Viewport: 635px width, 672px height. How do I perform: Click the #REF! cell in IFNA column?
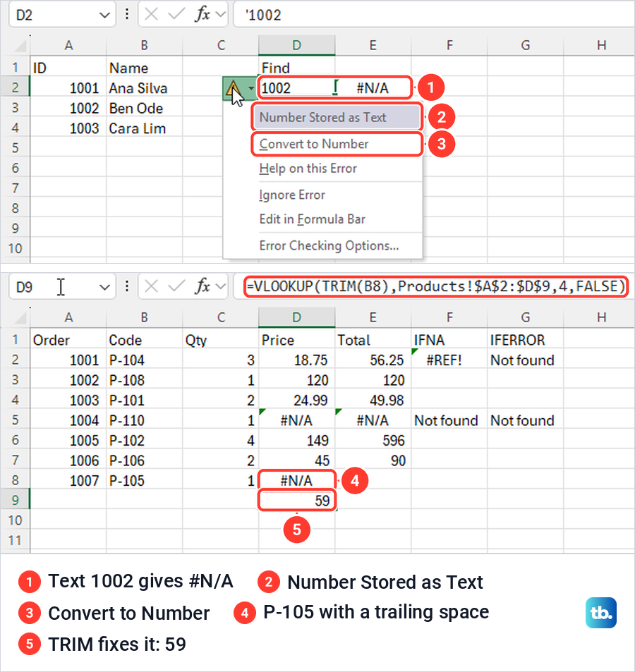point(449,360)
